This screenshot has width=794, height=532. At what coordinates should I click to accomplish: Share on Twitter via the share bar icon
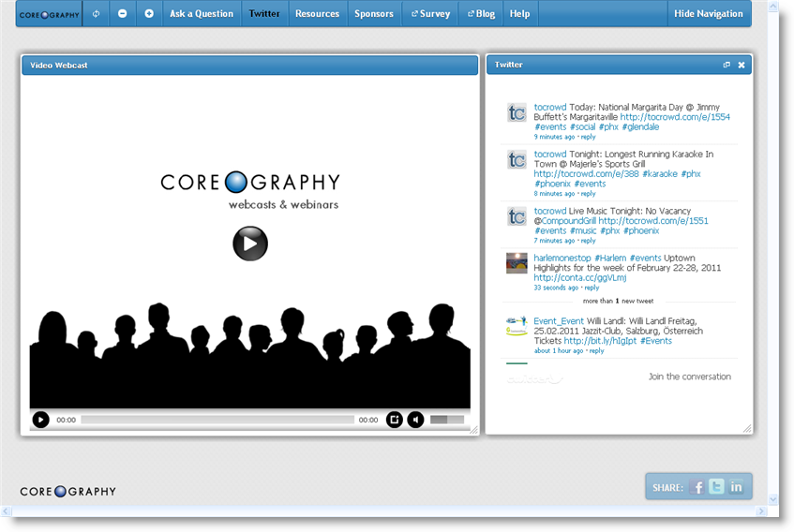tap(716, 486)
